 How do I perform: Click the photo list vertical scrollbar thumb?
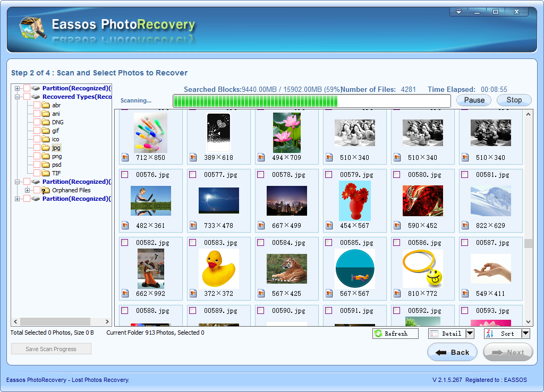coord(528,243)
